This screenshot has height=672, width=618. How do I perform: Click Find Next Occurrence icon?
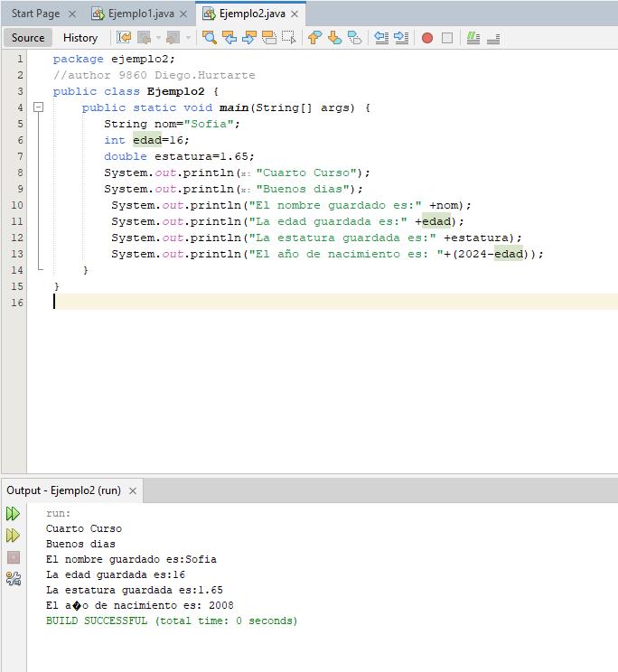249,38
